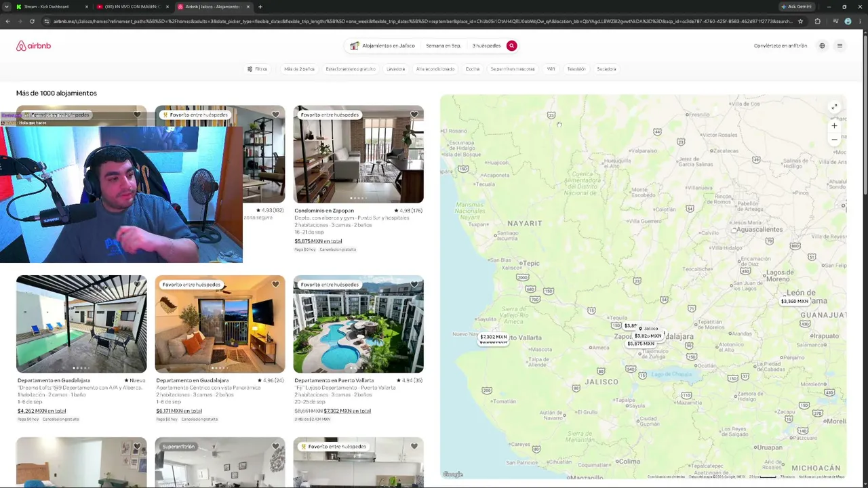Toggle the Cocina filter chip
This screenshot has width=868, height=488.
(473, 68)
